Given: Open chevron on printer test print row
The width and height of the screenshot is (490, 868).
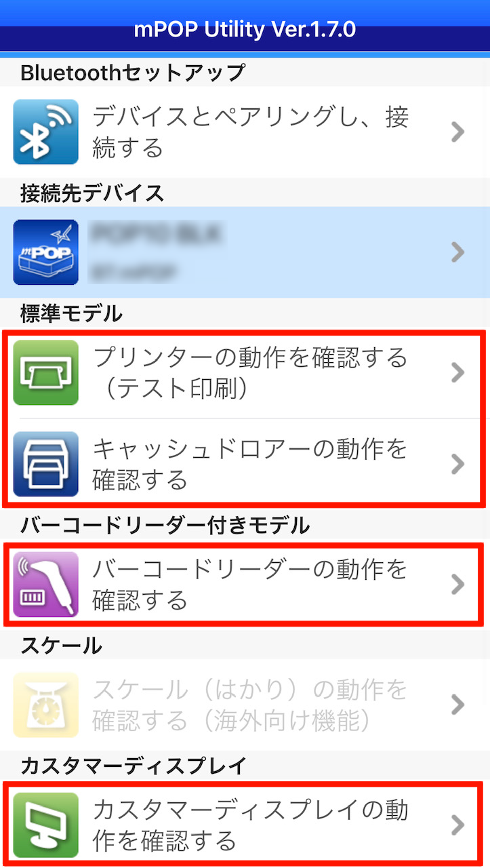Looking at the screenshot, I should click(x=458, y=372).
